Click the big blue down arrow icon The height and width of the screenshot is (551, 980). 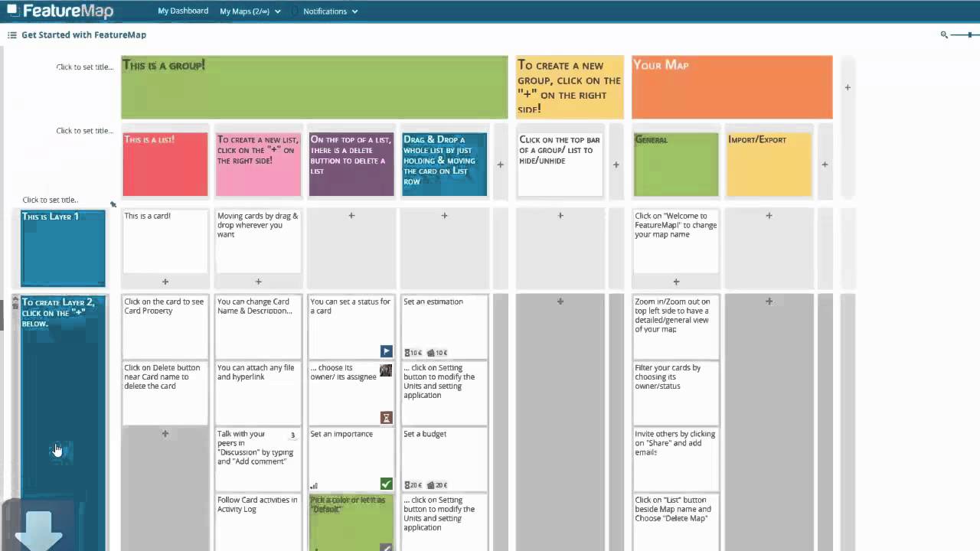pos(38,530)
